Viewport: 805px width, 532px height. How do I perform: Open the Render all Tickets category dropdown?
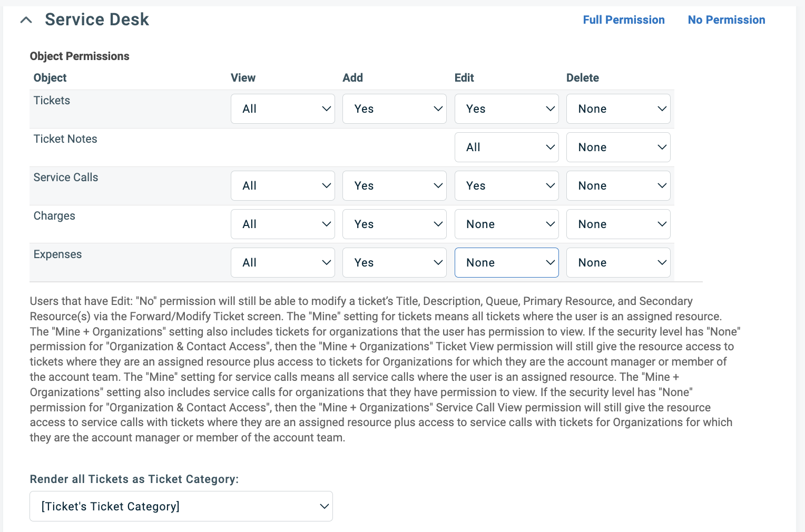click(181, 506)
